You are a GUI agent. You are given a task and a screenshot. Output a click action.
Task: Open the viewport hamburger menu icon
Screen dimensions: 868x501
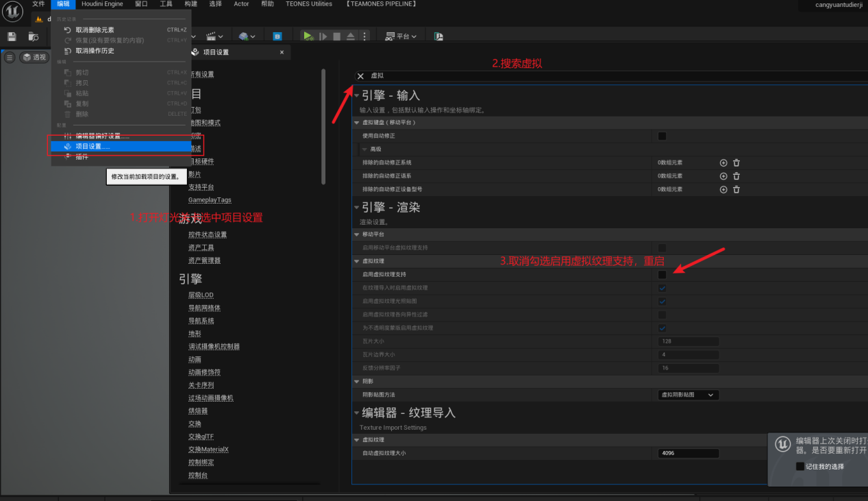click(x=10, y=58)
